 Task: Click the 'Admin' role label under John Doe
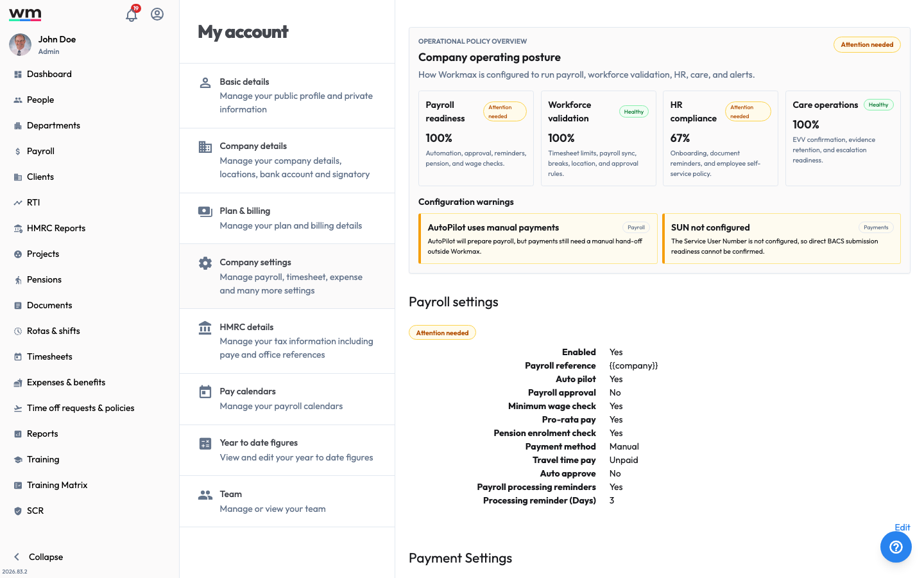coord(49,52)
